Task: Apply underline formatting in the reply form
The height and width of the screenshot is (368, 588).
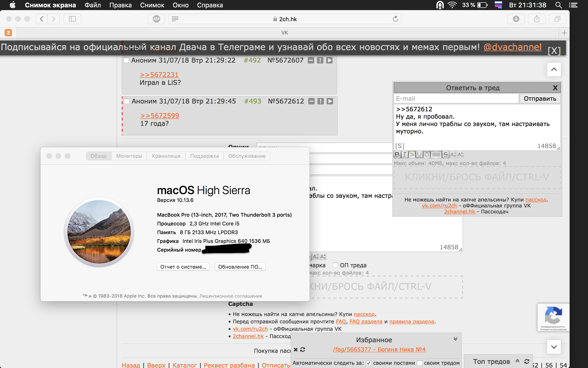Action: 419,155
